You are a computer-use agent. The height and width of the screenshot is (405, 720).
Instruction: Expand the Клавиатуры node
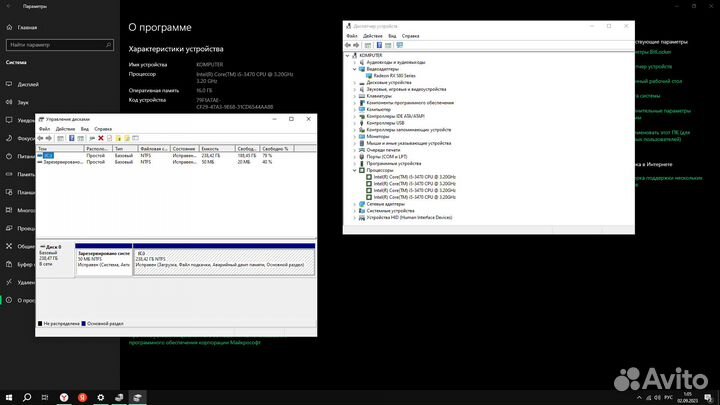pyautogui.click(x=354, y=96)
